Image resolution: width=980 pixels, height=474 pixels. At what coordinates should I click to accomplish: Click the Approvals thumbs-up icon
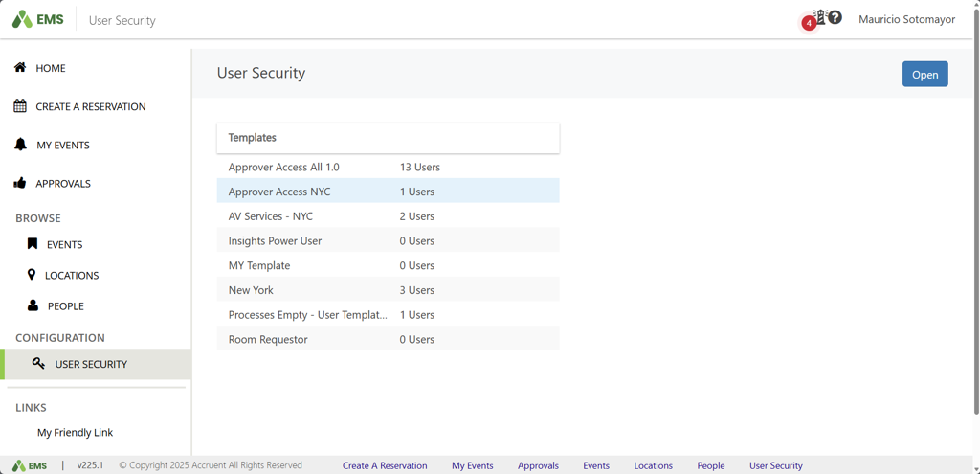click(x=20, y=183)
